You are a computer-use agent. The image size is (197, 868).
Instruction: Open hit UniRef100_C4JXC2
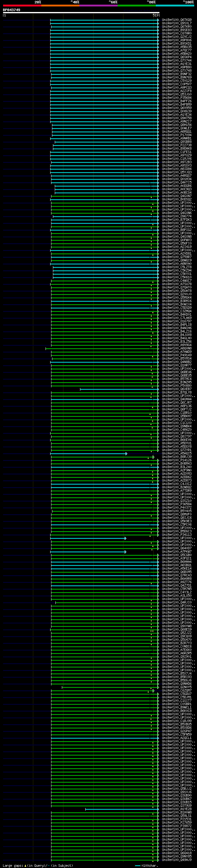coord(177,484)
